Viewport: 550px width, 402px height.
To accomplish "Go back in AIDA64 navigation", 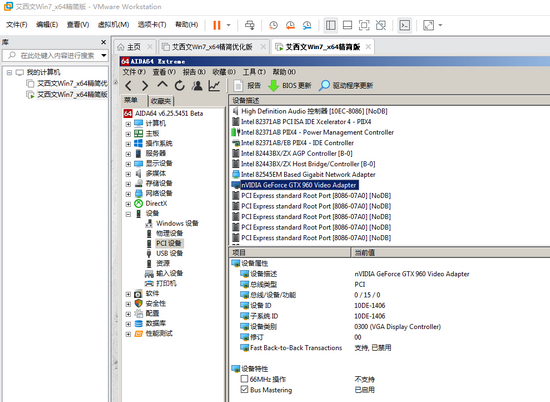I will tap(128, 86).
